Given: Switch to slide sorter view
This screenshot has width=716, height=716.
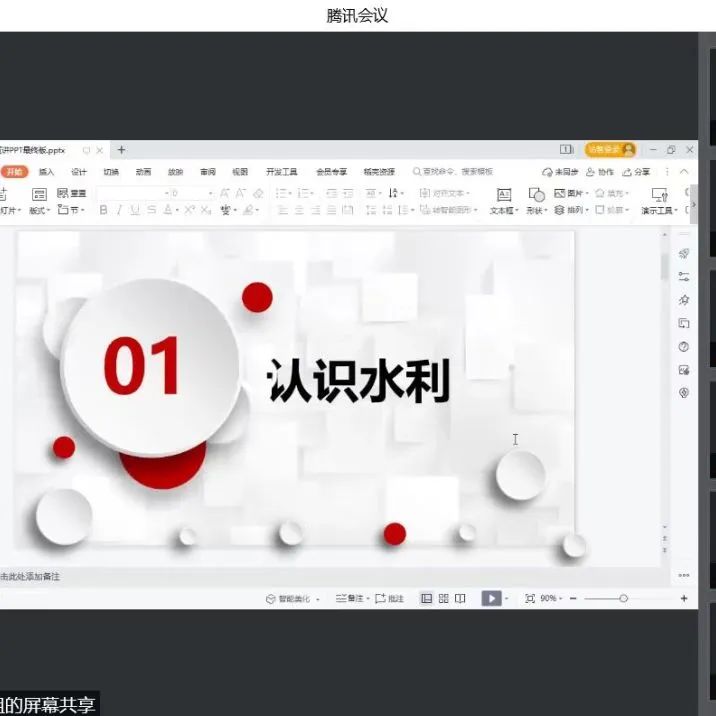Looking at the screenshot, I should pos(443,598).
